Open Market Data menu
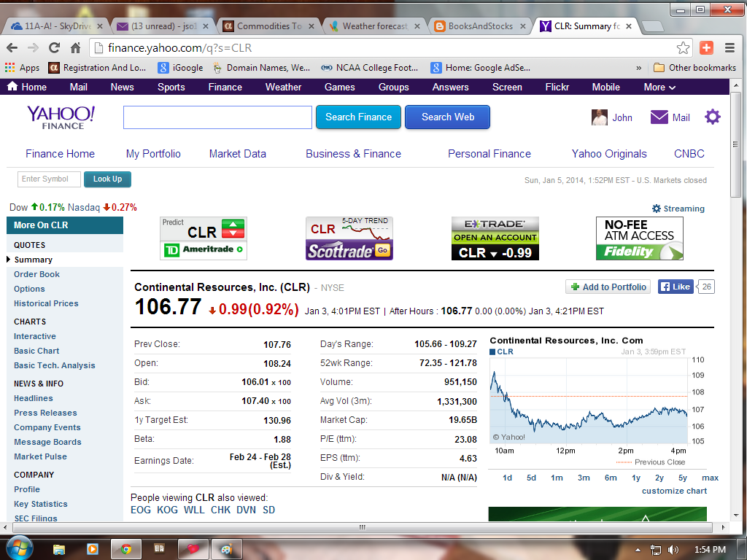 pyautogui.click(x=237, y=154)
